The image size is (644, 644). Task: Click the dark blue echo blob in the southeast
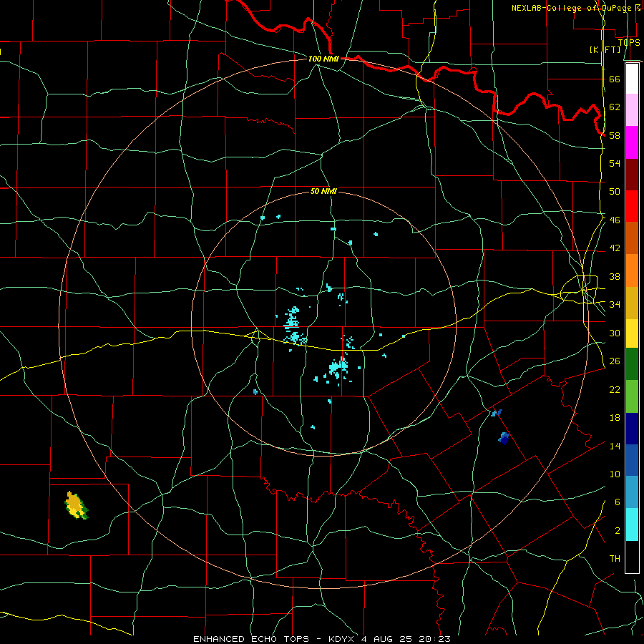[x=504, y=438]
